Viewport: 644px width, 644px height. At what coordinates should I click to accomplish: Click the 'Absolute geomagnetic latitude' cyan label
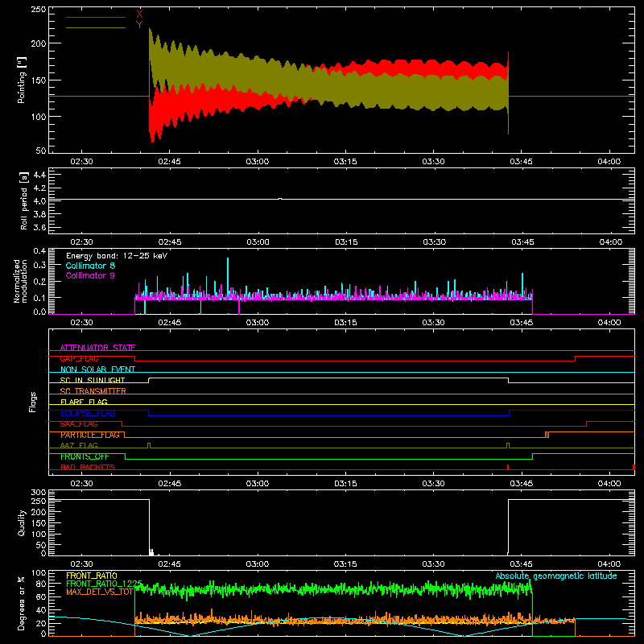point(556,576)
